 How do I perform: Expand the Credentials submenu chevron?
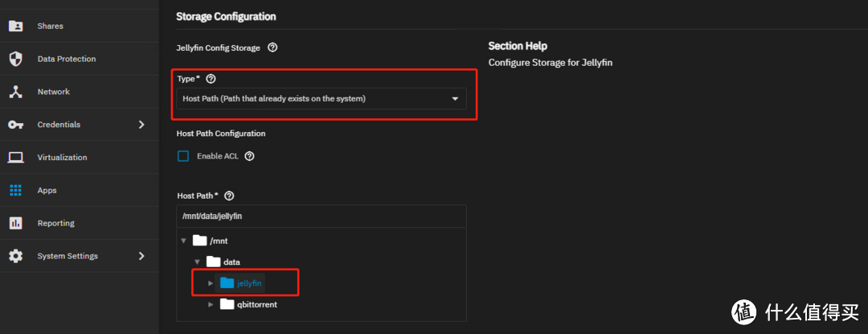point(141,125)
